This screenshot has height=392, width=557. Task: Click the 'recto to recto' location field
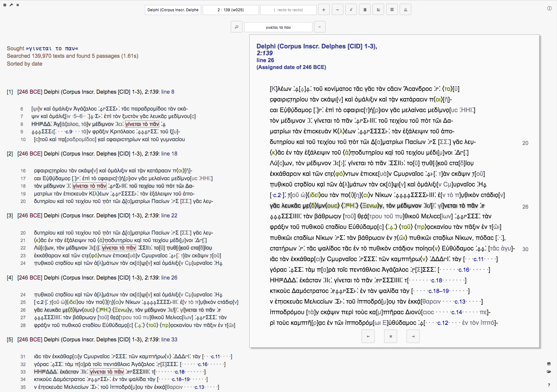pyautogui.click(x=288, y=10)
